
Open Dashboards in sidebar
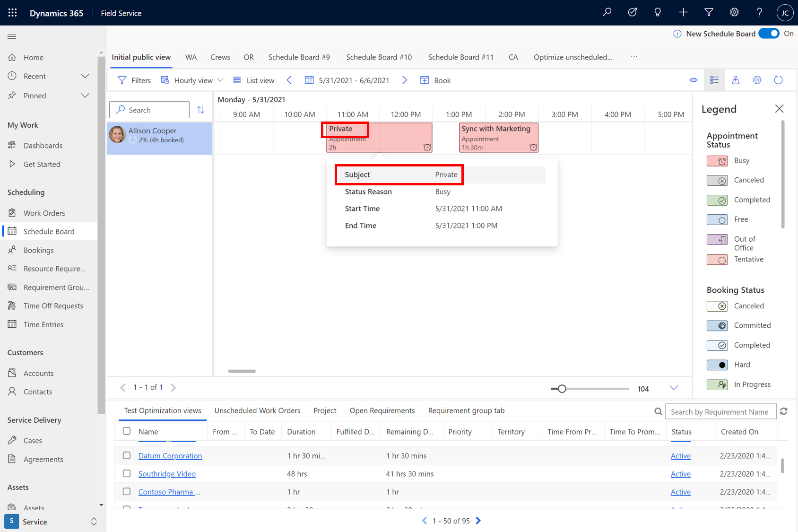(x=43, y=145)
